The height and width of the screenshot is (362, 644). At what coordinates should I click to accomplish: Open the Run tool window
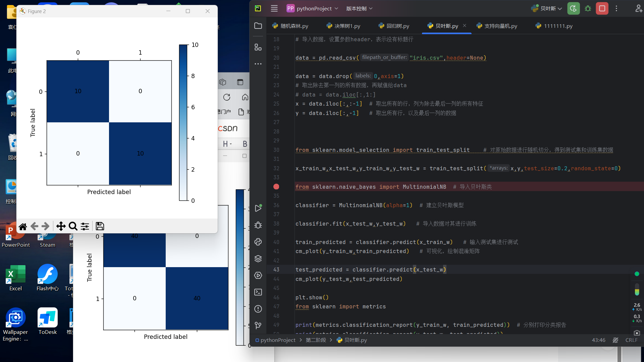click(258, 208)
